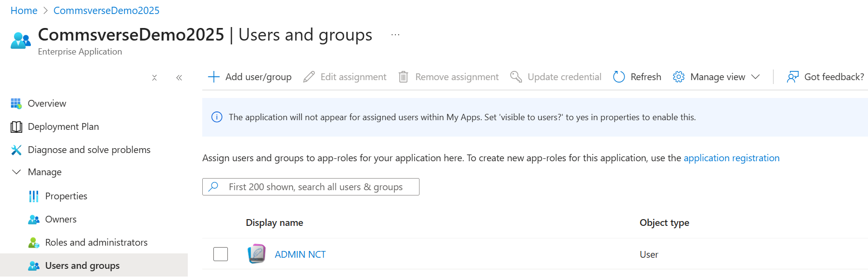Sort by Object type column header
Image resolution: width=868 pixels, height=278 pixels.
pos(664,222)
